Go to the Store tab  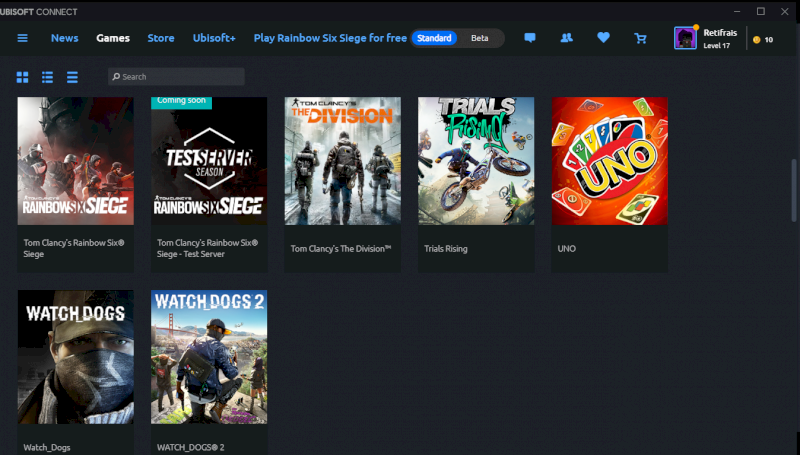161,38
